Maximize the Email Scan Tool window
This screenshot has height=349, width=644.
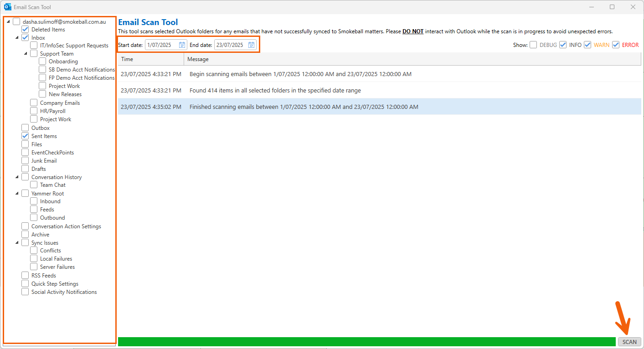[612, 7]
